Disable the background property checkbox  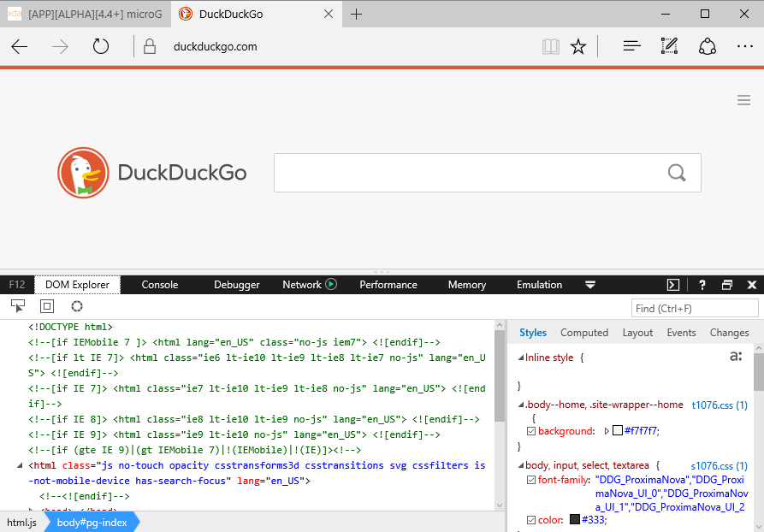[531, 430]
